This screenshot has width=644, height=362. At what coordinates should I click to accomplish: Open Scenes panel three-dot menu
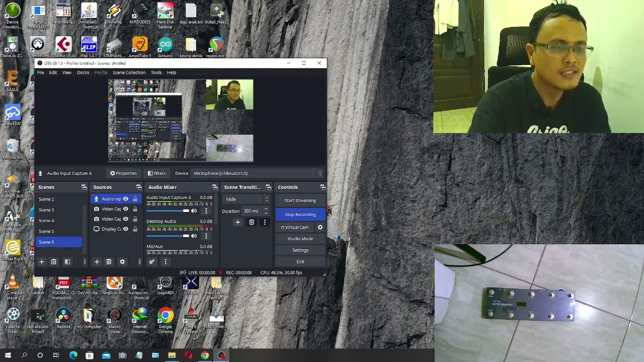point(85,261)
